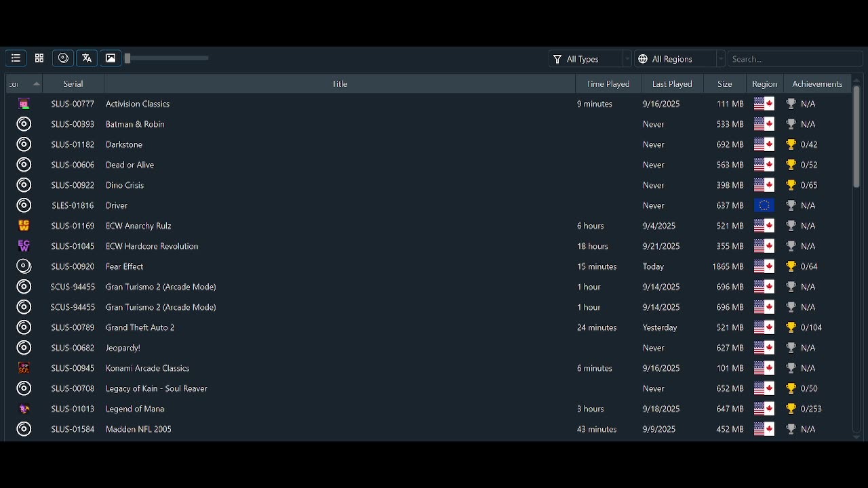Image resolution: width=868 pixels, height=488 pixels.
Task: Click the region flag in the Fear Effect row
Action: pyautogui.click(x=764, y=266)
